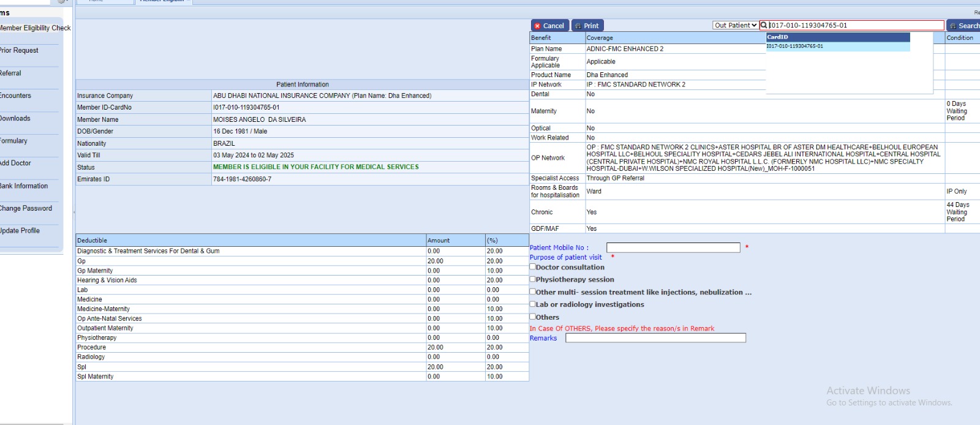Open the Out Patient dropdown
The height and width of the screenshot is (425, 980).
click(735, 25)
